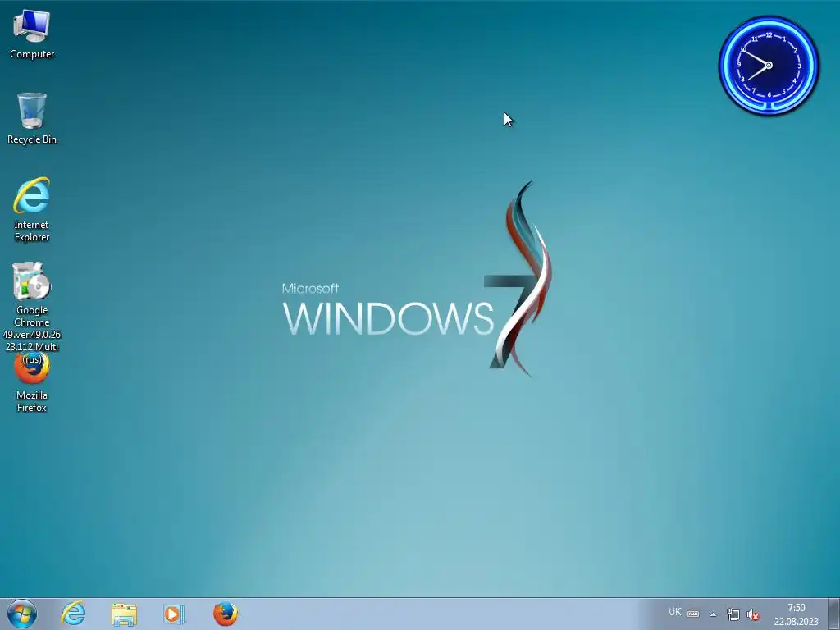Open the network status tray icon

click(733, 614)
